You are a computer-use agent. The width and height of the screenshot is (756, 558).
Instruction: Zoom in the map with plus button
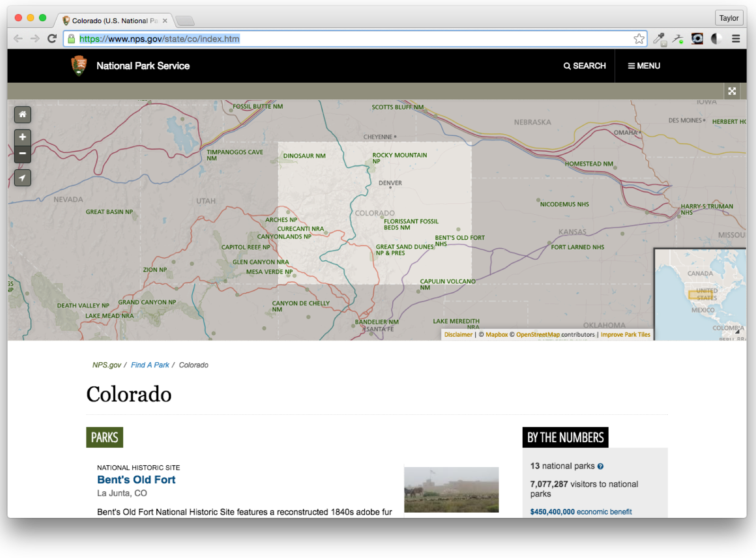[x=23, y=137]
